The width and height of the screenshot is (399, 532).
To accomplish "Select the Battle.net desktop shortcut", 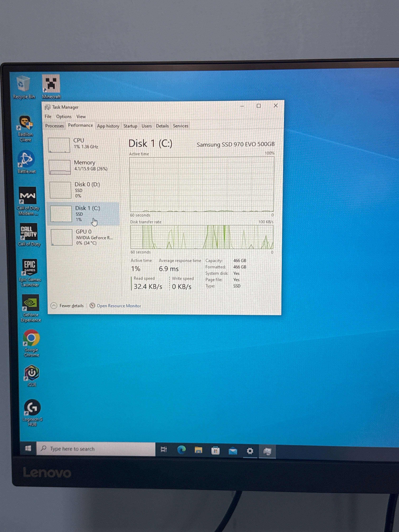I will (x=27, y=162).
